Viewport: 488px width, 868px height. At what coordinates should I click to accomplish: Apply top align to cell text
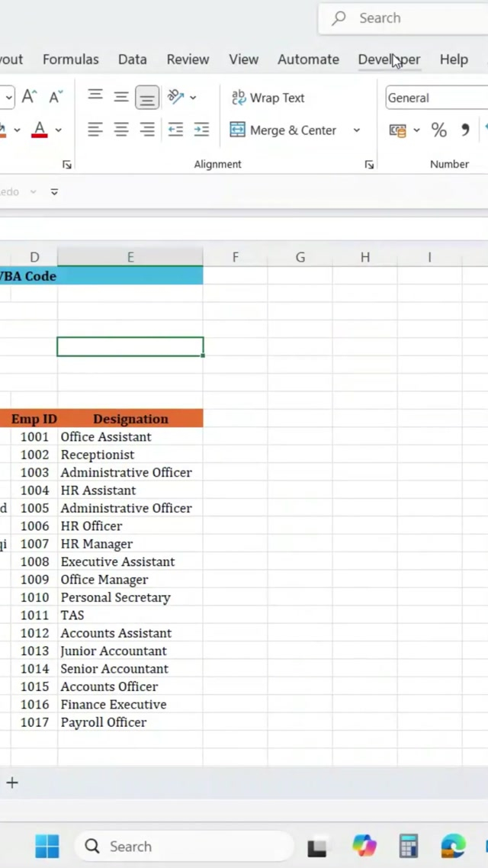pyautogui.click(x=95, y=96)
